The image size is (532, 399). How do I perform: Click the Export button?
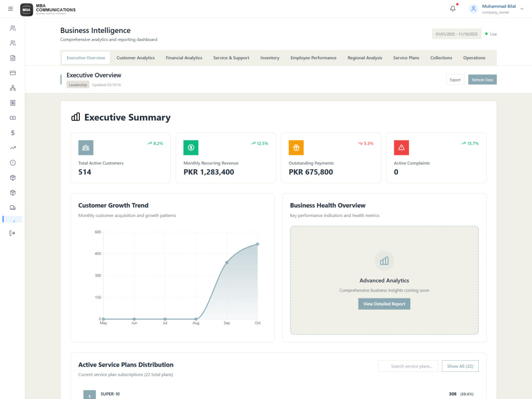point(455,80)
